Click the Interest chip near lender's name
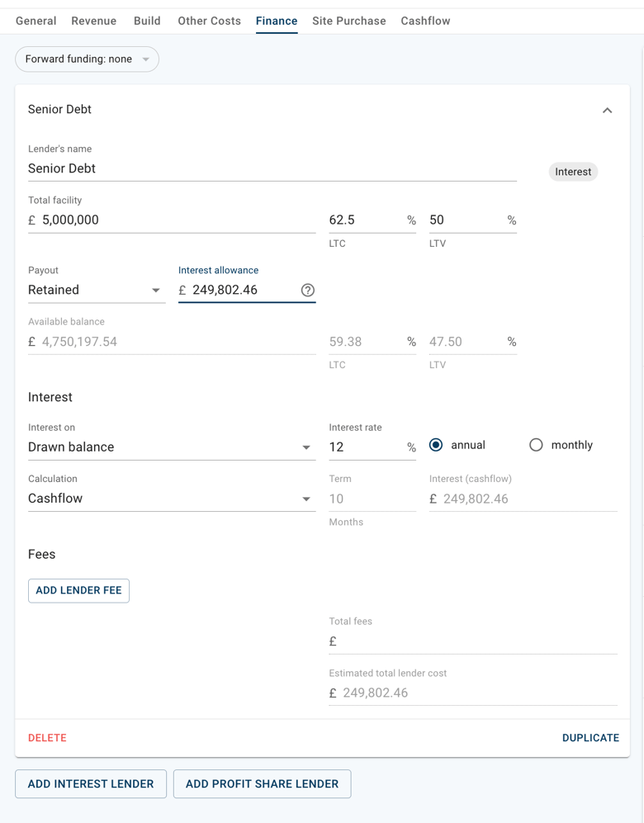Screen dimensions: 644x823 573,172
